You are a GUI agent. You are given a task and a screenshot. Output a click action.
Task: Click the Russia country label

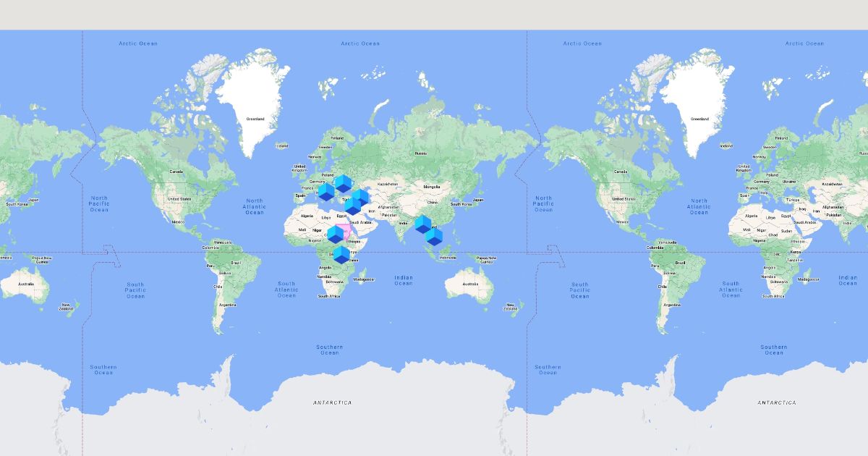pos(420,153)
